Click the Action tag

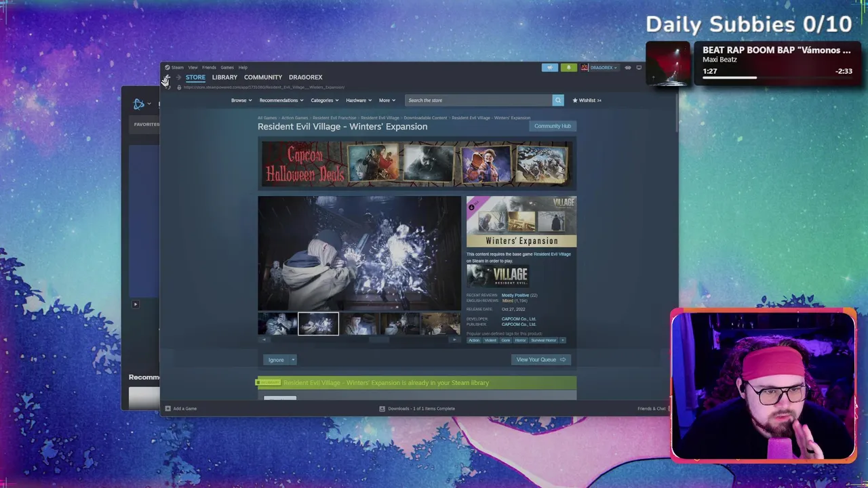click(x=474, y=340)
